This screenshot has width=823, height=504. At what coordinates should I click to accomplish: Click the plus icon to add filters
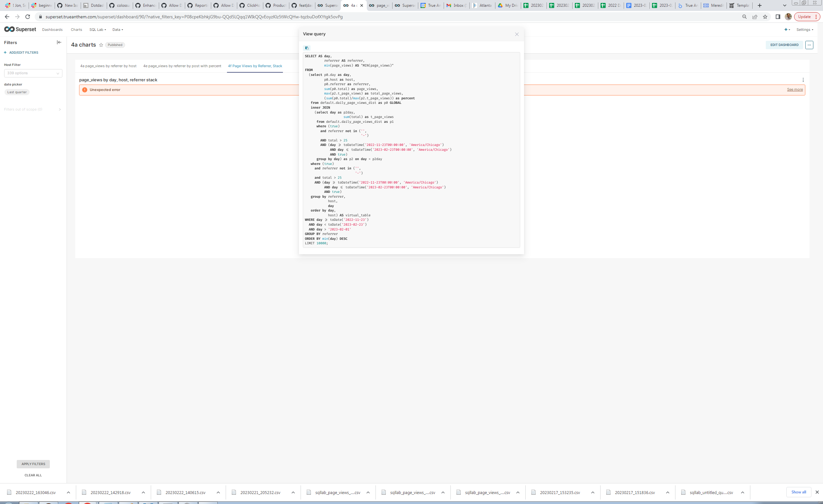[5, 52]
